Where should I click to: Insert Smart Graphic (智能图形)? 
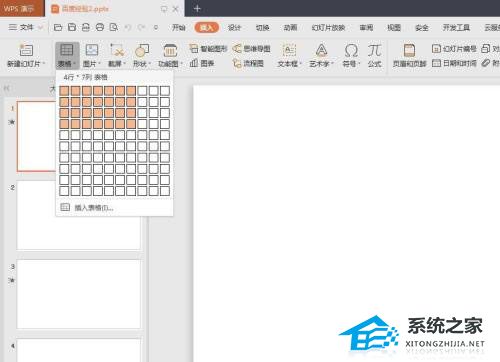[208, 49]
